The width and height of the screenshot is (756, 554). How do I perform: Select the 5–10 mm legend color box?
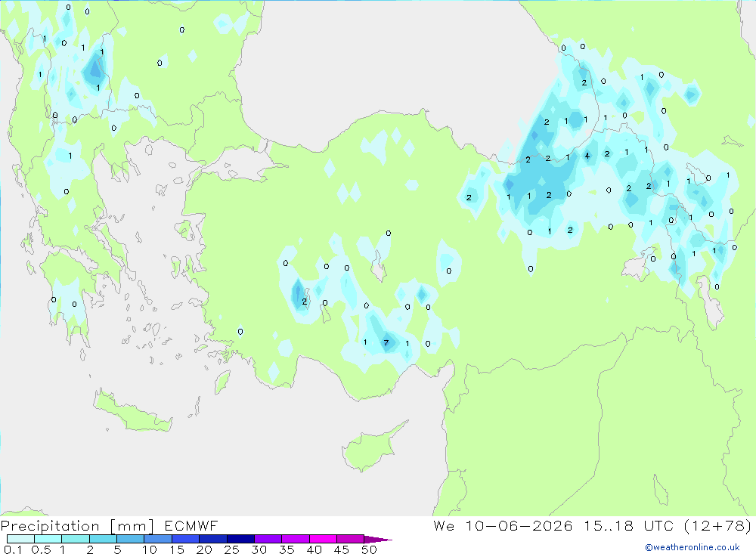[131, 539]
